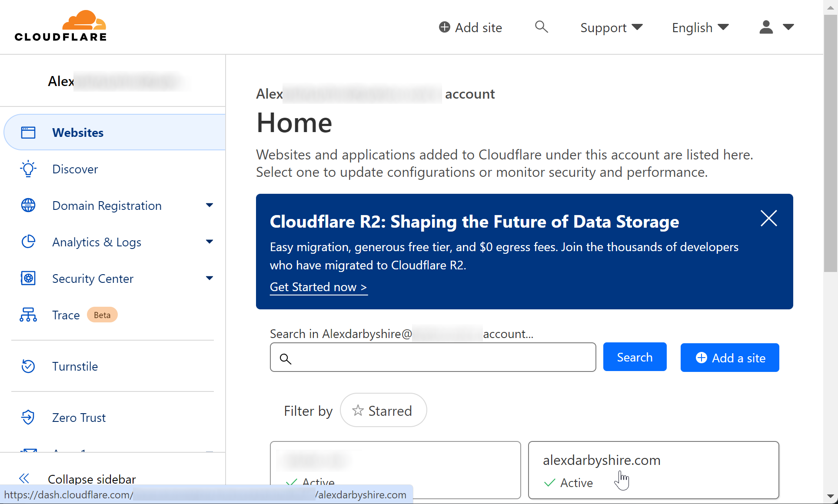Click the Trace network icon
Image resolution: width=838 pixels, height=504 pixels.
tap(28, 315)
